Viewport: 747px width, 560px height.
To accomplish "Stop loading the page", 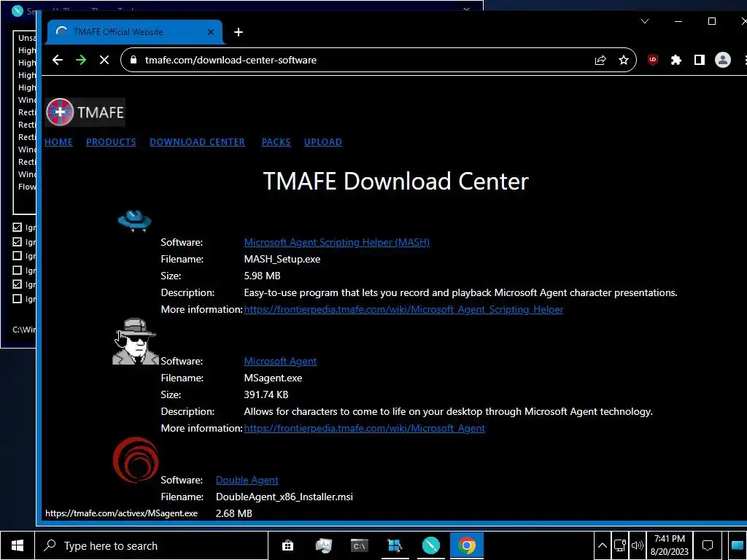I will click(104, 60).
